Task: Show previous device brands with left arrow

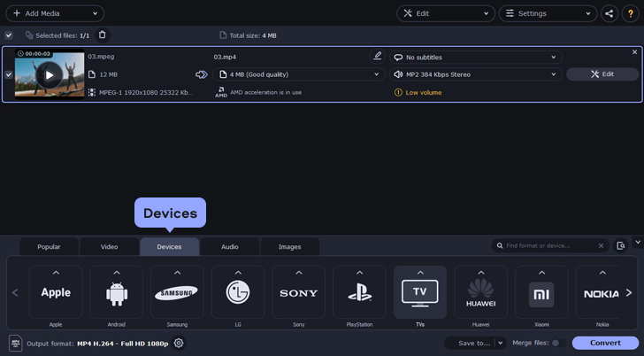Action: tap(15, 293)
